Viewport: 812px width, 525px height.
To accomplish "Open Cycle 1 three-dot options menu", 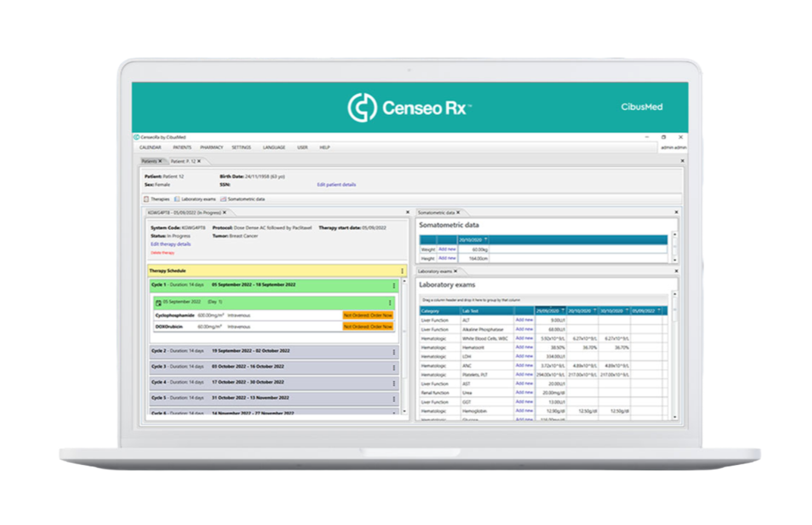I will 393,286.
